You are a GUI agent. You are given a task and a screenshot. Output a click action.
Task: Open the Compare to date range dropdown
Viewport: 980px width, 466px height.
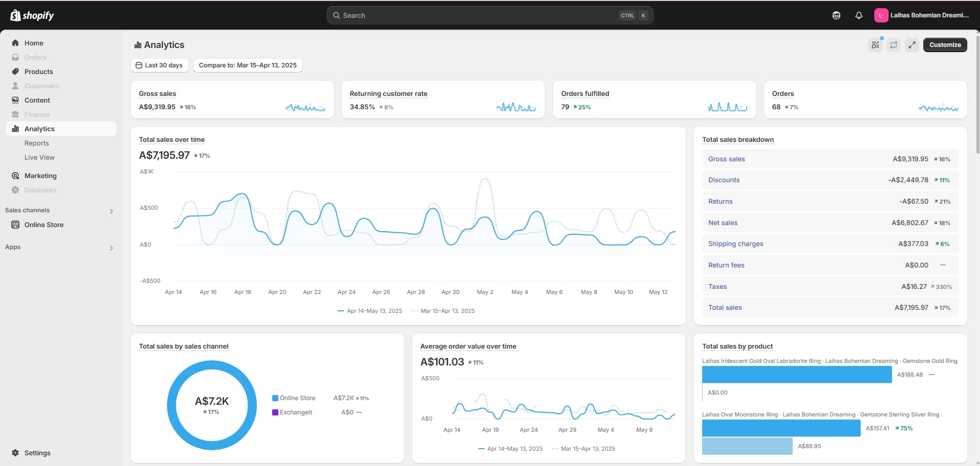(248, 65)
